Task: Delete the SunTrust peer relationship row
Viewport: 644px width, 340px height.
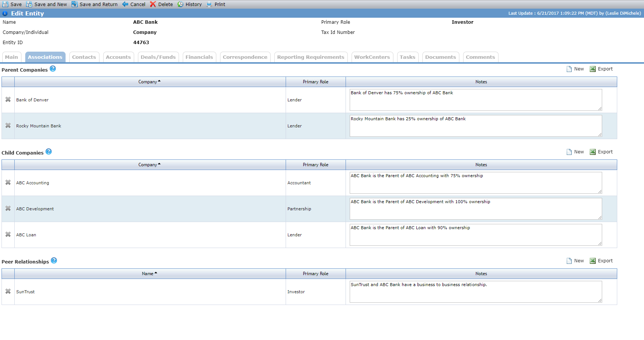Action: (x=8, y=291)
